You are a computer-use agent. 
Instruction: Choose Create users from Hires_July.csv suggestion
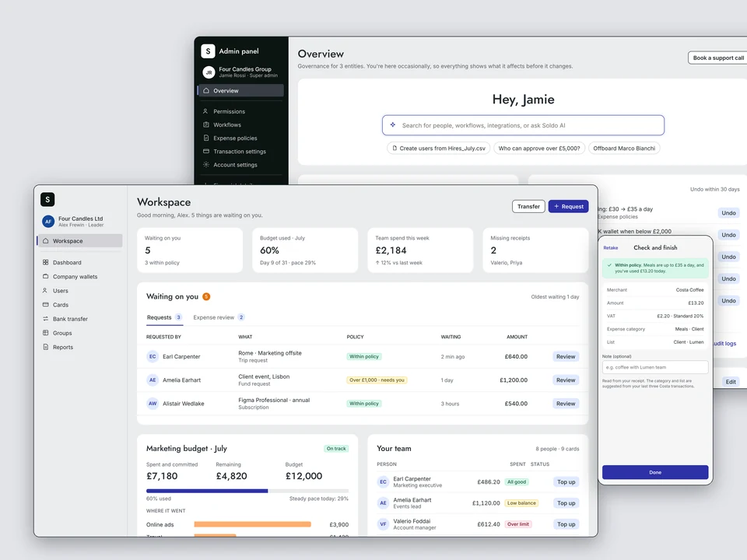coord(439,149)
